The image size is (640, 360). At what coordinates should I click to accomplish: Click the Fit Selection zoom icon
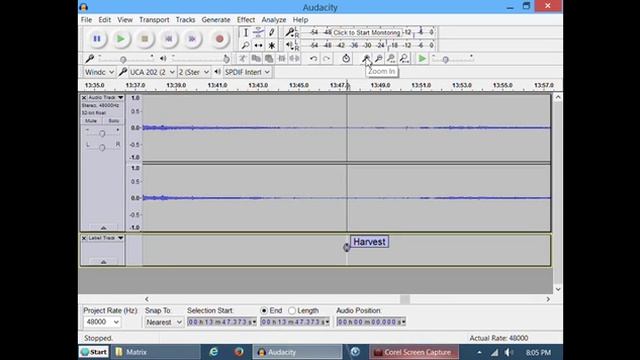pos(391,59)
